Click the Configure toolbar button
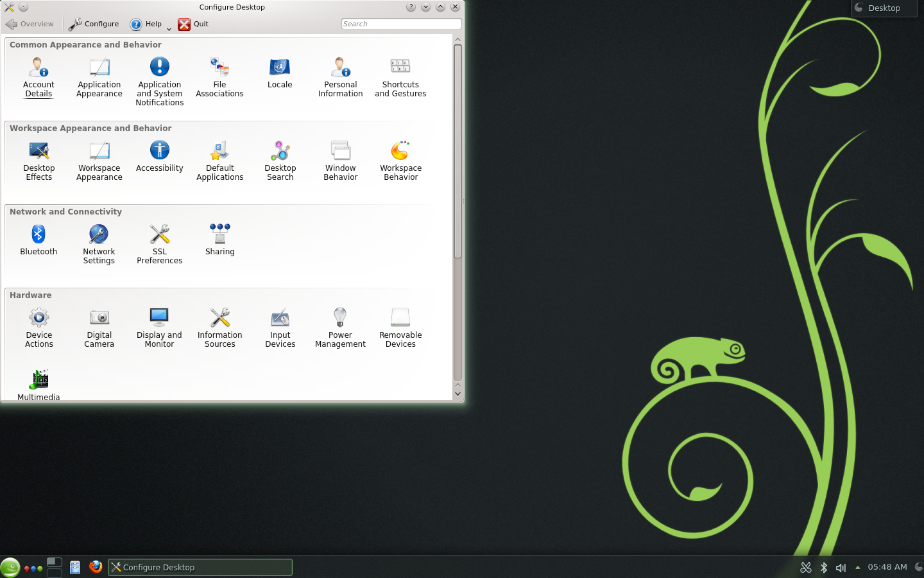The height and width of the screenshot is (578, 924). pyautogui.click(x=94, y=24)
